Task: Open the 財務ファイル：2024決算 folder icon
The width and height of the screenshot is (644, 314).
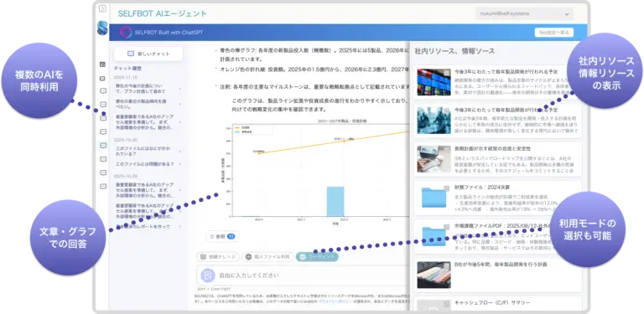Action: pyautogui.click(x=434, y=198)
